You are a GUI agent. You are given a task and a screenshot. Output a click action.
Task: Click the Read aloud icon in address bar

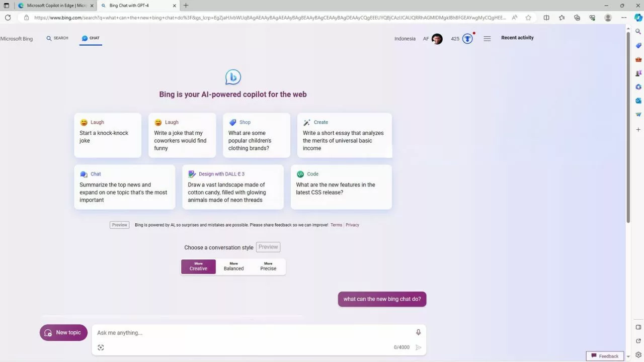[514, 18]
